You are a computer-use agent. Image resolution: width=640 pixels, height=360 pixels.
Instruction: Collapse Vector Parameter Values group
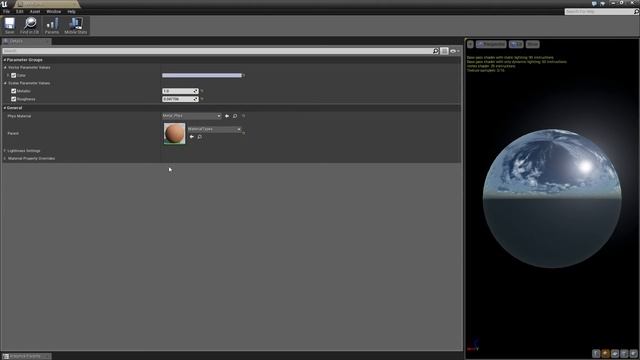[x=5, y=67]
